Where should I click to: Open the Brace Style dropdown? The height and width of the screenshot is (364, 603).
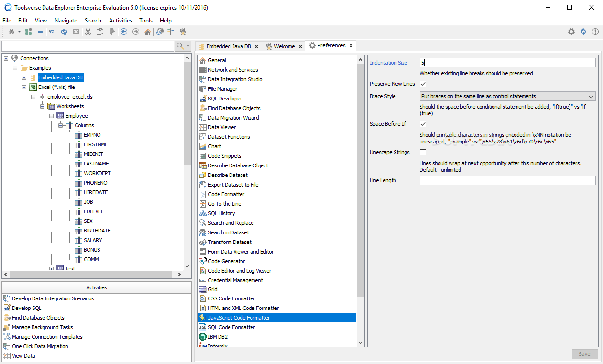click(507, 96)
